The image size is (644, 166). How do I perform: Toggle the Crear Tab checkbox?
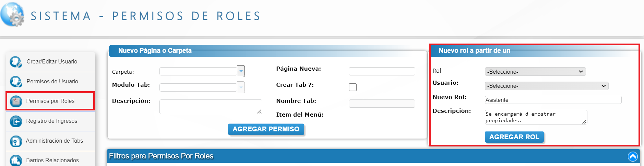[x=353, y=87]
